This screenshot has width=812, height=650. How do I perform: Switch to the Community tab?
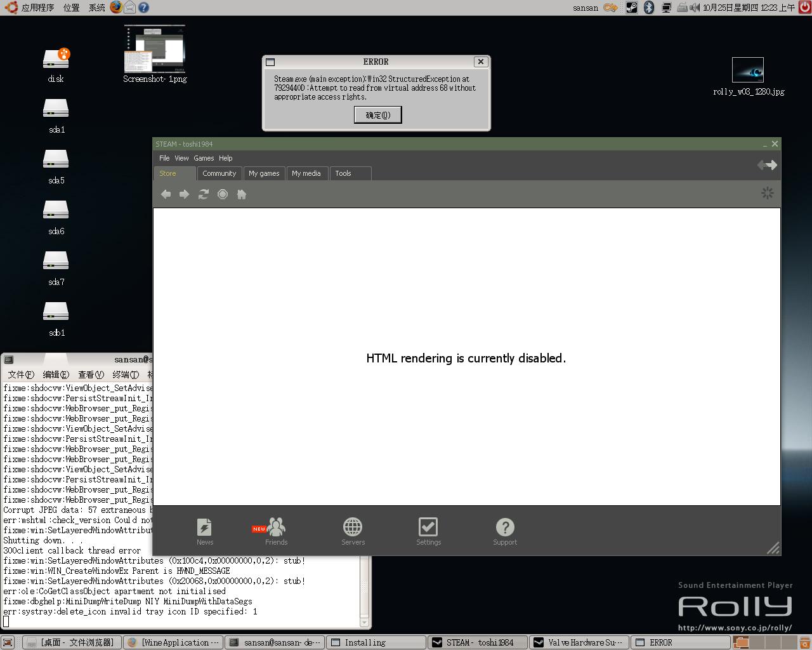(219, 173)
